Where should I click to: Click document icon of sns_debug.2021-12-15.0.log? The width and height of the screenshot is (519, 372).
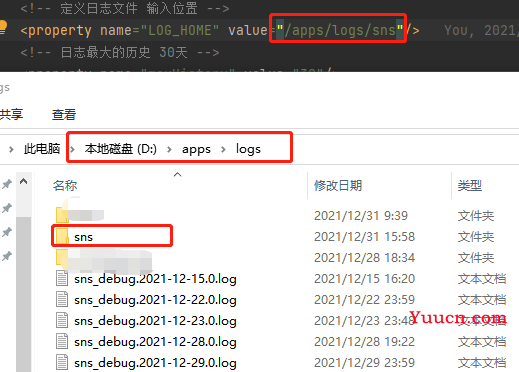click(x=62, y=278)
